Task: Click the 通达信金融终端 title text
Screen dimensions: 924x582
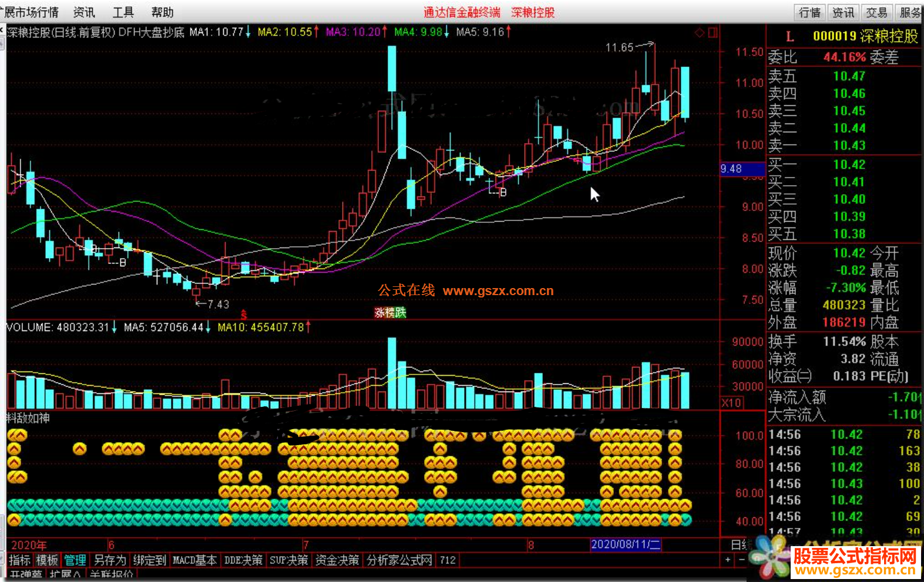Action: tap(462, 12)
